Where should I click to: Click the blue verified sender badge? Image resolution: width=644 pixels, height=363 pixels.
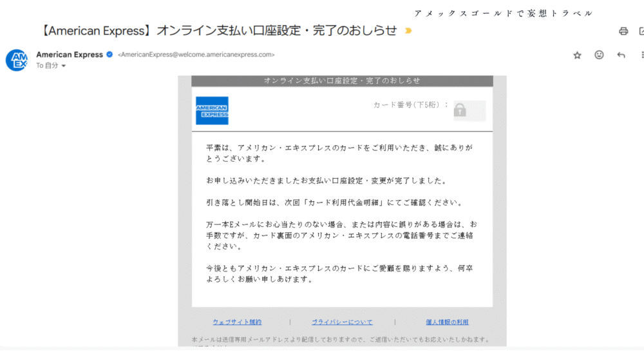[109, 54]
